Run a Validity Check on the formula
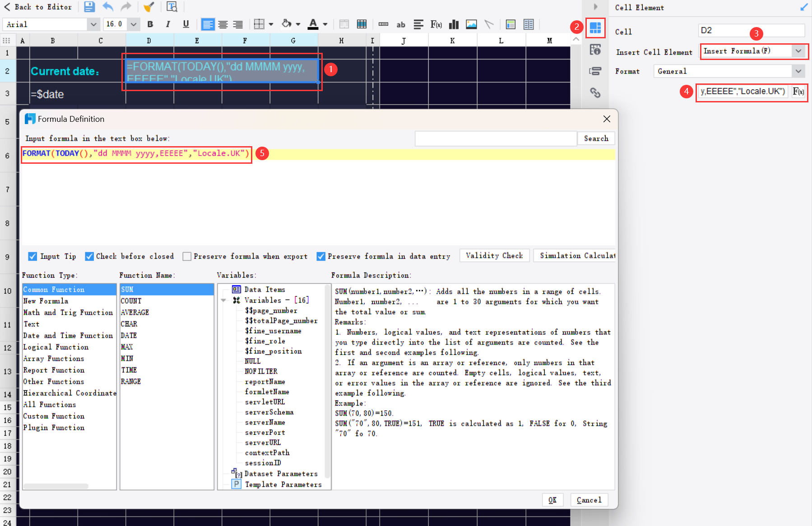The image size is (812, 526). [494, 255]
